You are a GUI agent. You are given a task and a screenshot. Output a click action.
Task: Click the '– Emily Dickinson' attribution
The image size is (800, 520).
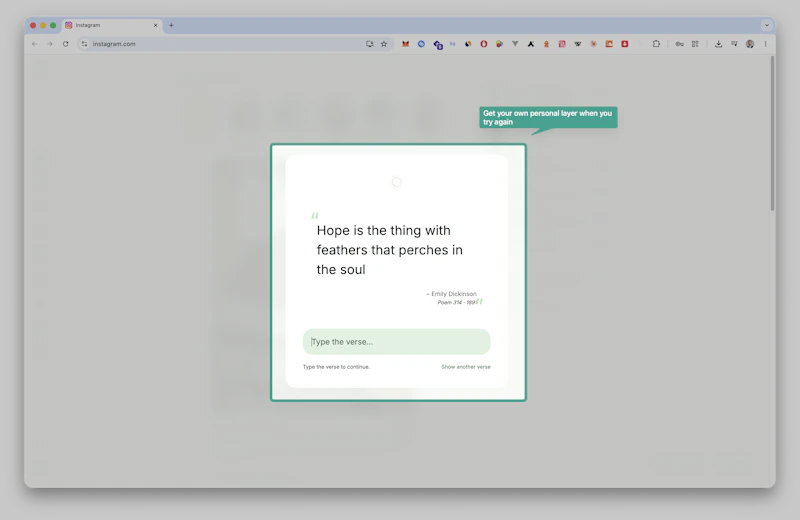coord(452,294)
